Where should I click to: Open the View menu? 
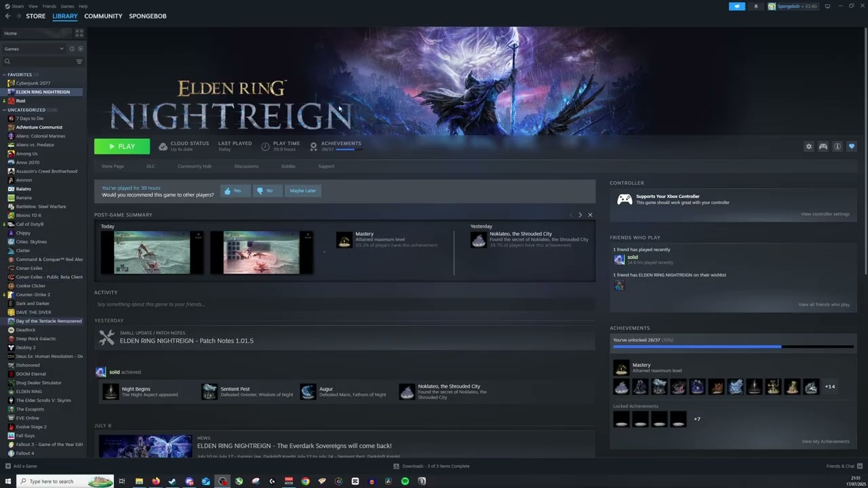[33, 6]
